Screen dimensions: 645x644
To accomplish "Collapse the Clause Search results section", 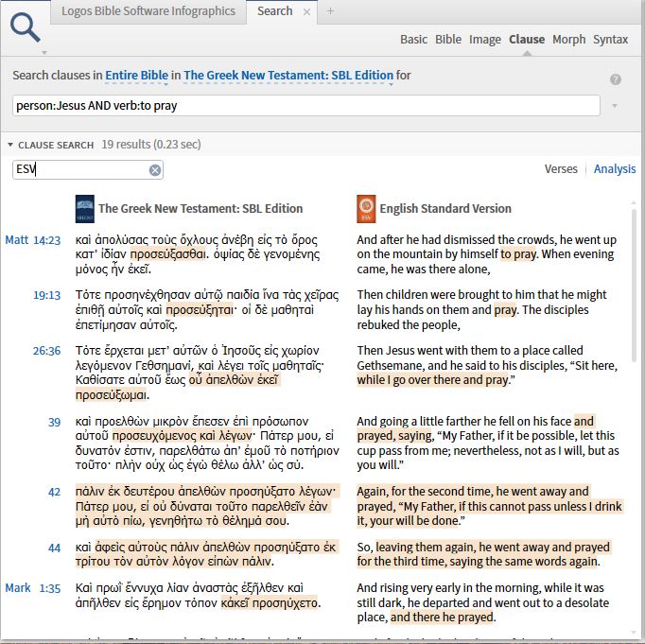I will (10, 145).
